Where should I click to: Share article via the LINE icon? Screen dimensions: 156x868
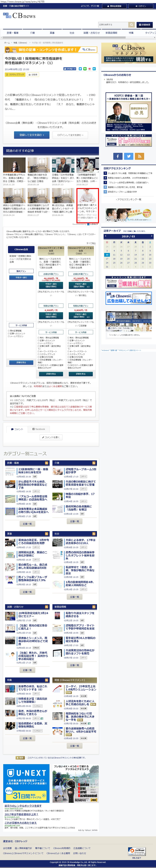(x=85, y=69)
